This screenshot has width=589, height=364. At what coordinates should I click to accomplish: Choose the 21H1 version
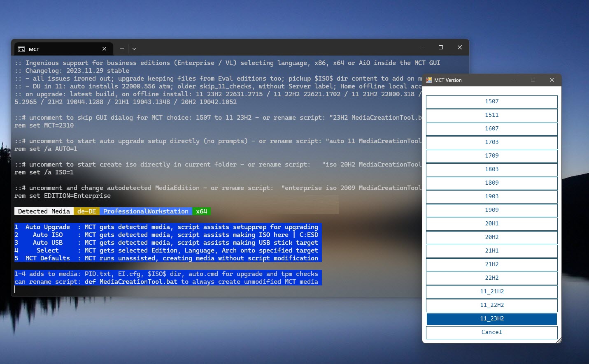(491, 251)
